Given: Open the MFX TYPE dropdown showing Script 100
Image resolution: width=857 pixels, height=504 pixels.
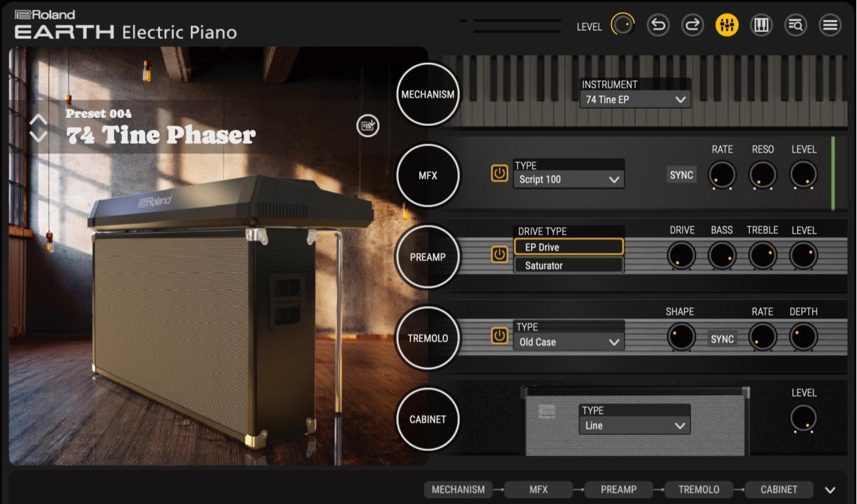Looking at the screenshot, I should click(x=568, y=179).
